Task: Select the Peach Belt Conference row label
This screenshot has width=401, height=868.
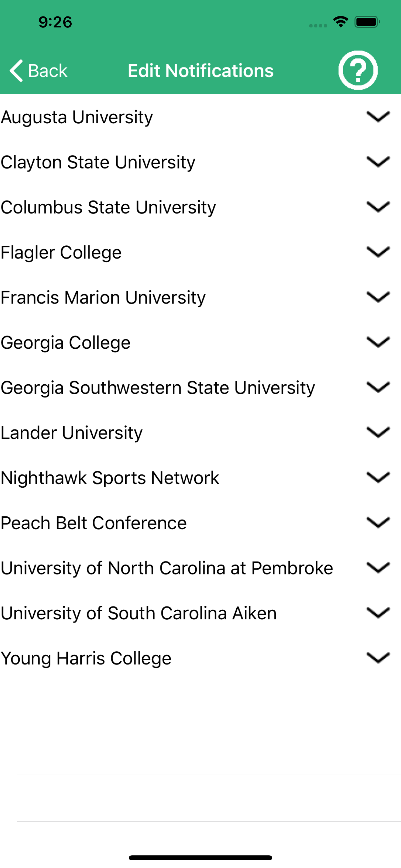Action: (x=94, y=523)
